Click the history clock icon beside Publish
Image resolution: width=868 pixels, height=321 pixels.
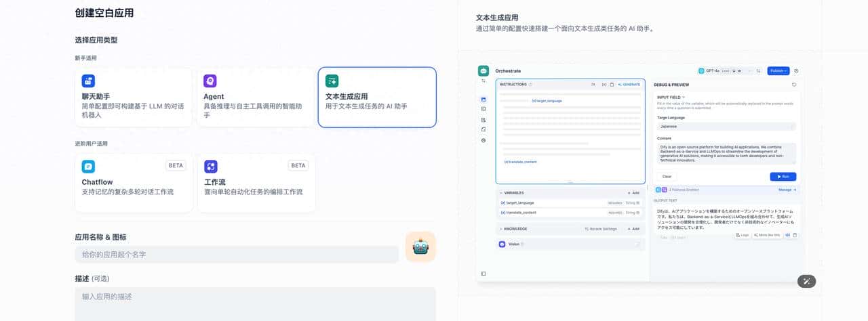pyautogui.click(x=796, y=70)
